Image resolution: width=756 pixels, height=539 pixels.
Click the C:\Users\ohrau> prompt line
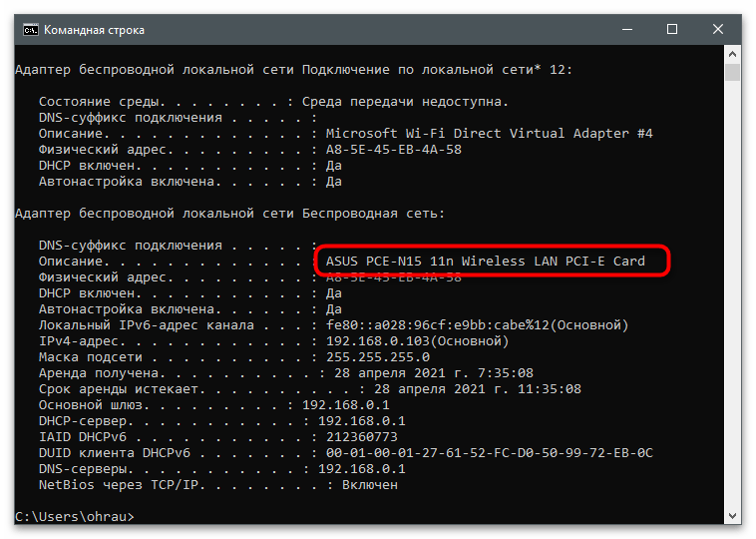pyautogui.click(x=75, y=516)
